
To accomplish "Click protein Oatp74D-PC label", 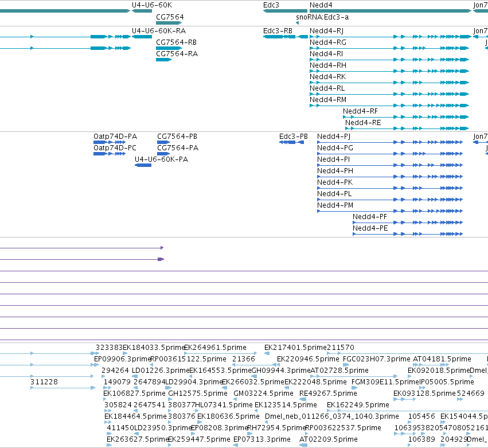I will click(x=115, y=148).
